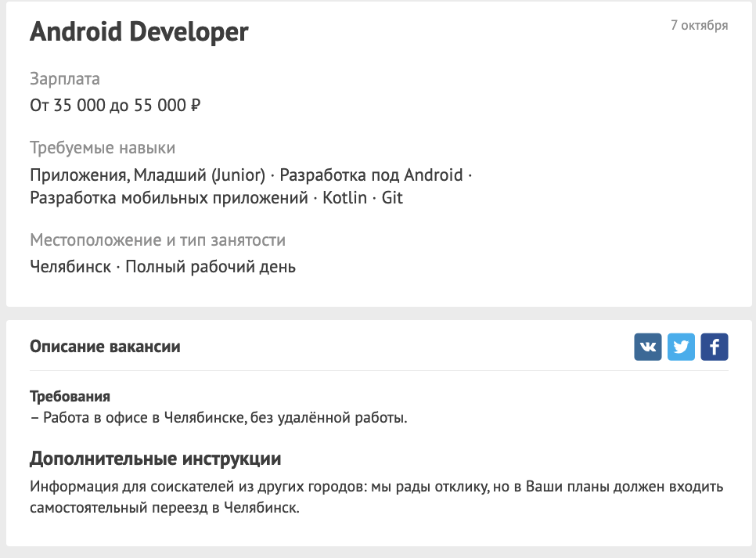
Task: Share vacancy via VK icon
Action: (647, 347)
